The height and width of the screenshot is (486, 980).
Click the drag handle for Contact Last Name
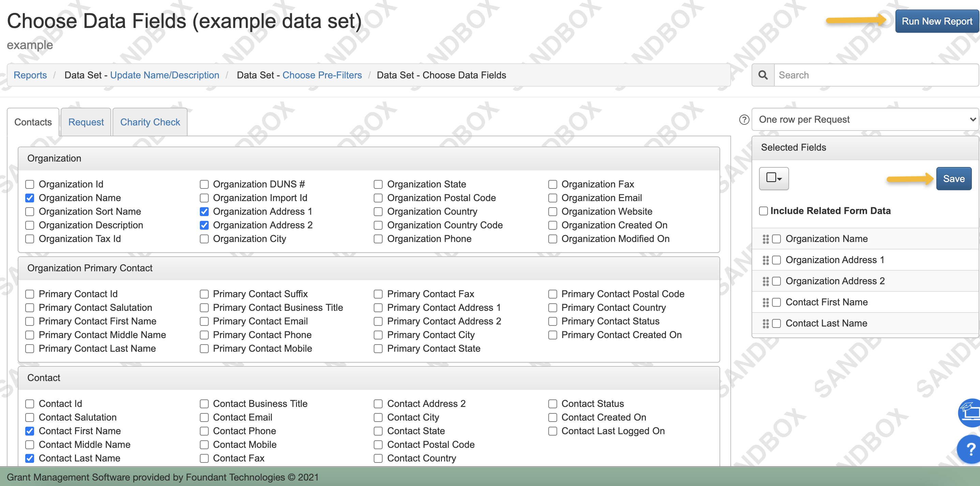coord(766,323)
